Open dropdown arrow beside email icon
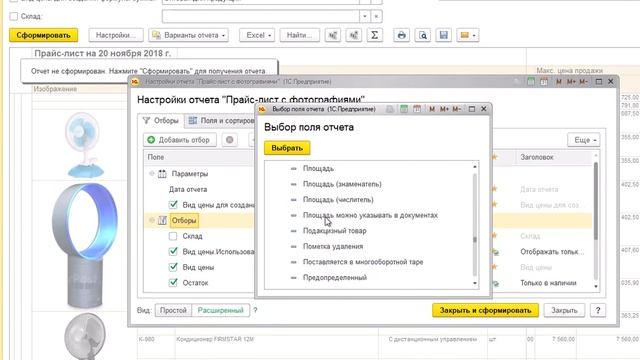 click(x=474, y=36)
